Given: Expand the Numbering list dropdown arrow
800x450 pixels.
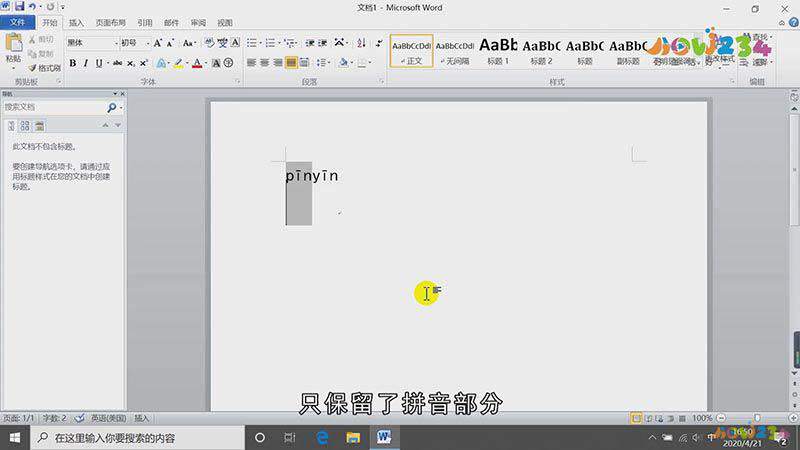Looking at the screenshot, I should pyautogui.click(x=279, y=43).
